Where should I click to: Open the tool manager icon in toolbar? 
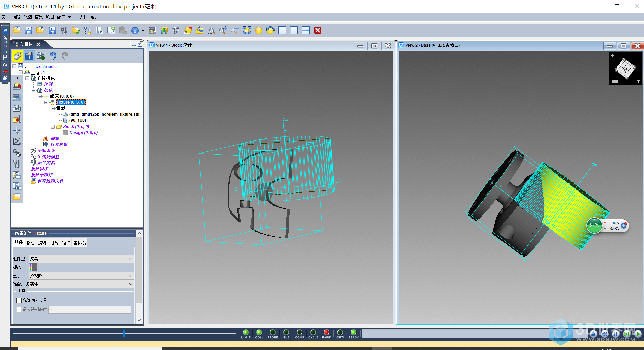[x=64, y=31]
